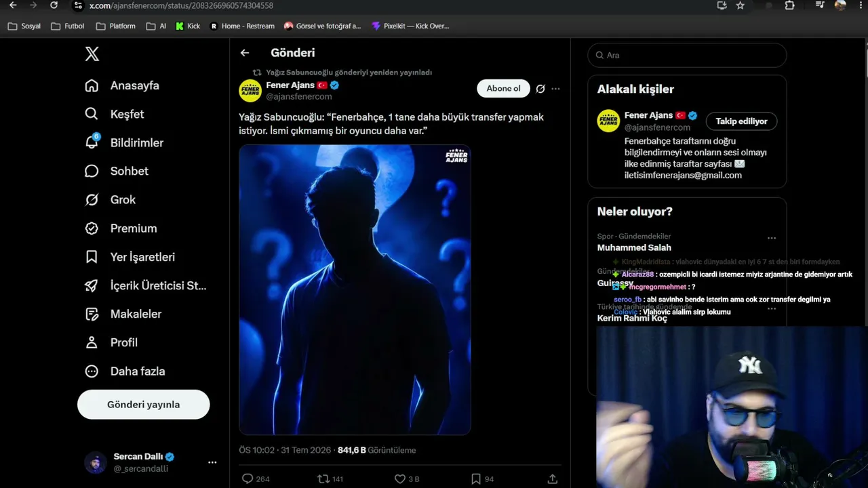Open the browser extensions puzzle icon
The image size is (868, 488).
click(x=790, y=5)
